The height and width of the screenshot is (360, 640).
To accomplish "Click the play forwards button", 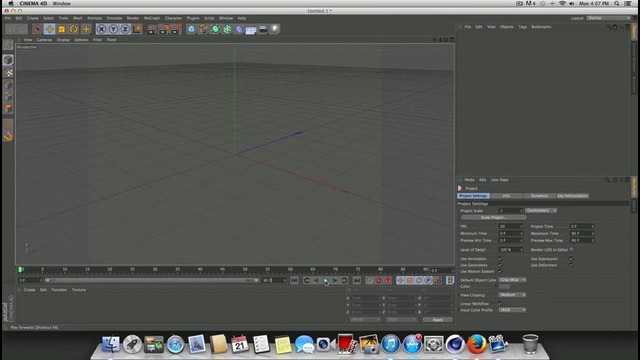I will pyautogui.click(x=325, y=280).
